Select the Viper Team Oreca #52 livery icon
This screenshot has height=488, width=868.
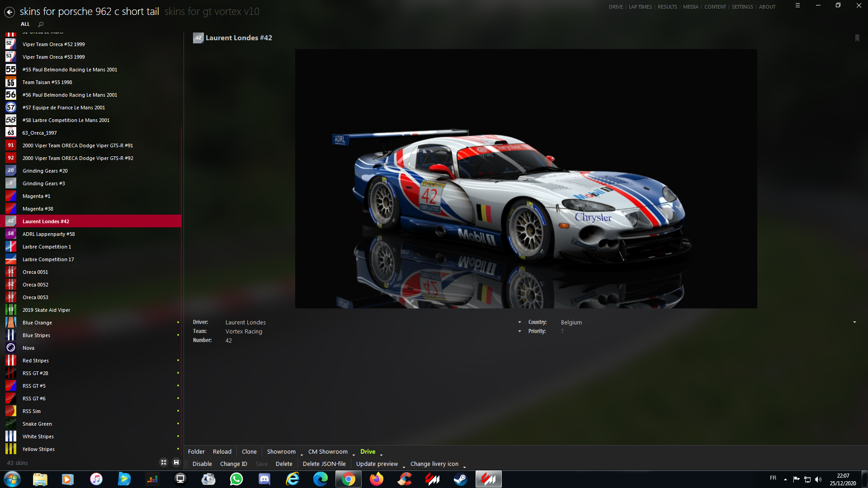tap(11, 44)
